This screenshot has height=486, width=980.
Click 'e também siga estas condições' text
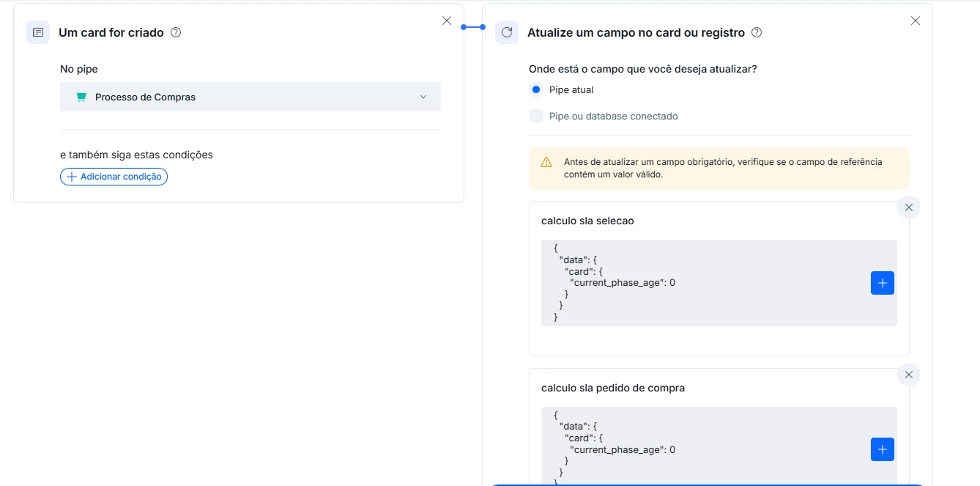pos(136,155)
